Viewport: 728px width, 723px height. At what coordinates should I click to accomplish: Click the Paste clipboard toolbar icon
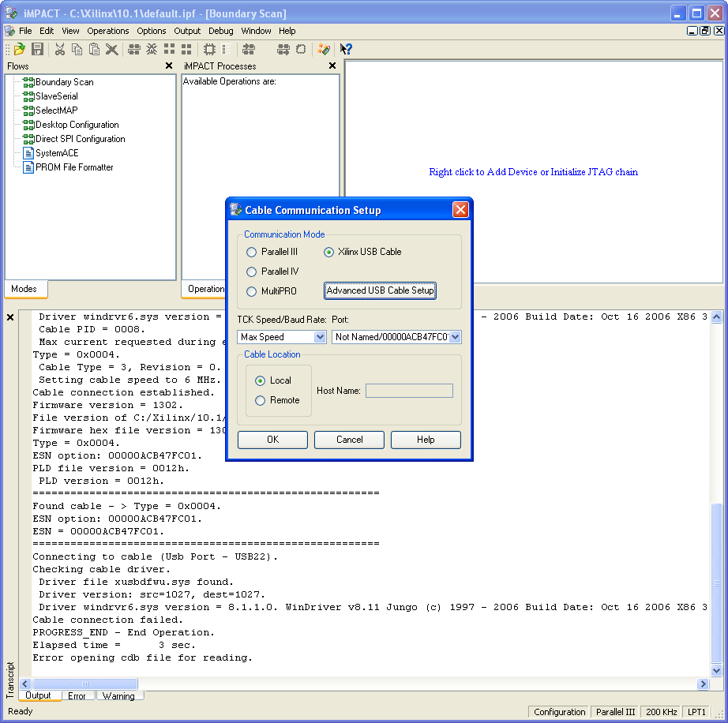(94, 49)
